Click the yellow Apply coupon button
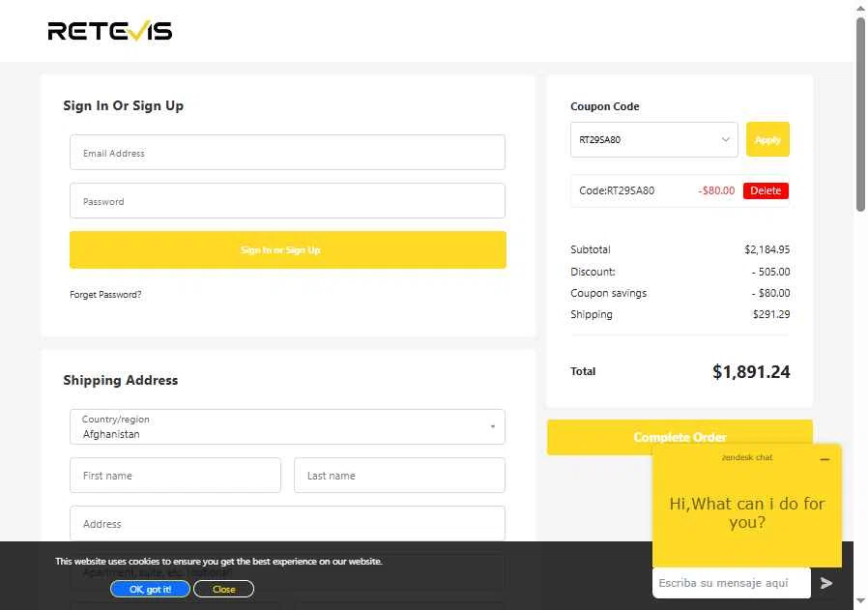Image resolution: width=868 pixels, height=610 pixels. tap(767, 139)
